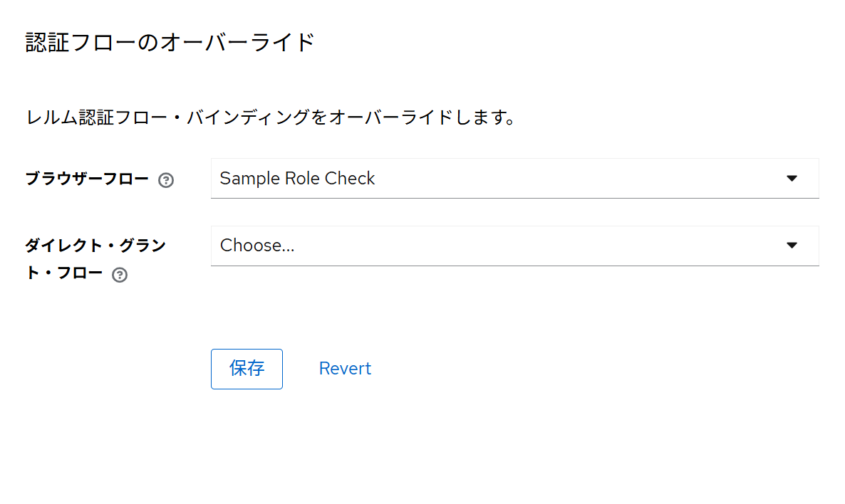This screenshot has height=504, width=845.
Task: Click the ブラウザーフロー field label
Action: [x=87, y=179]
